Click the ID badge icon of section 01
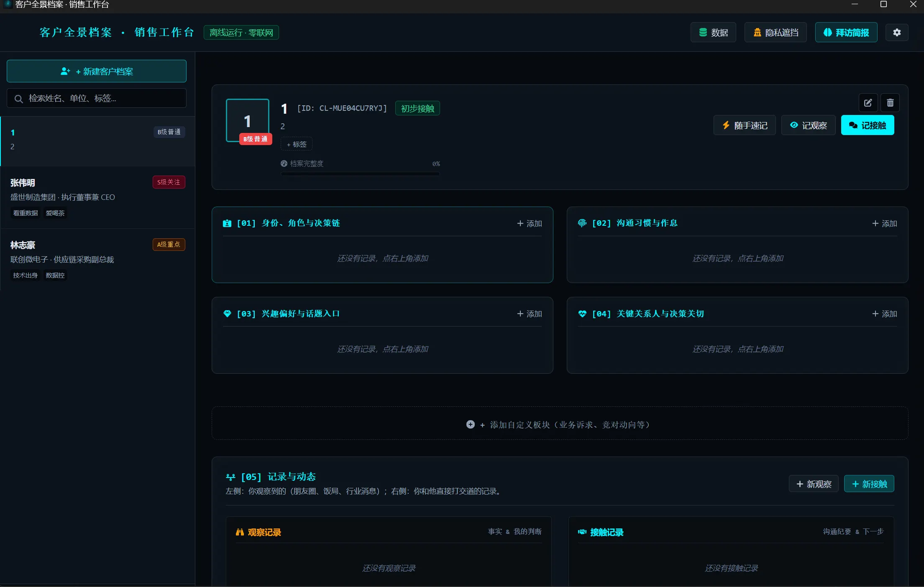The image size is (924, 587). coord(227,223)
